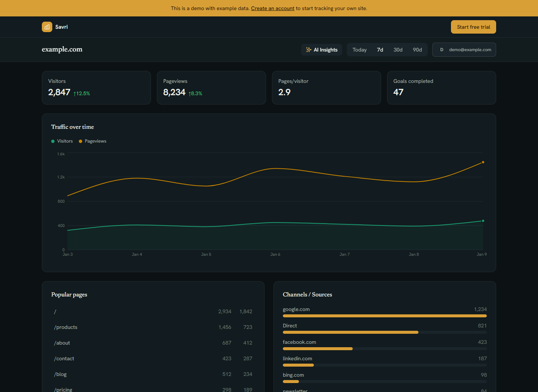The width and height of the screenshot is (538, 392).
Task: Open the demo@example.com account menu
Action: click(x=464, y=50)
